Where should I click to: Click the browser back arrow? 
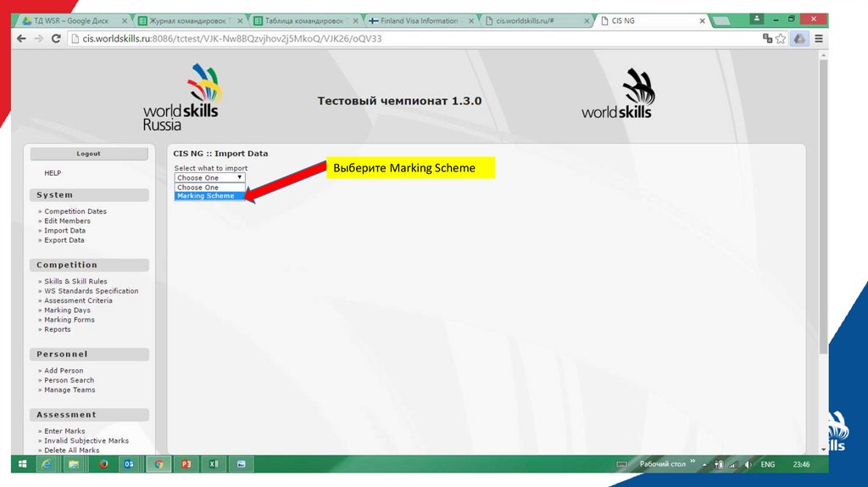tap(21, 38)
